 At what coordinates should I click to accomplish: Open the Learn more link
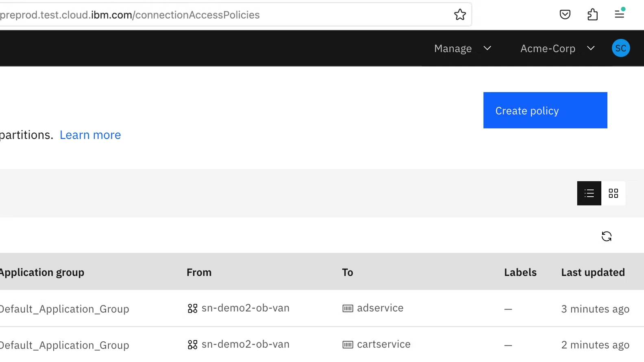pyautogui.click(x=90, y=135)
